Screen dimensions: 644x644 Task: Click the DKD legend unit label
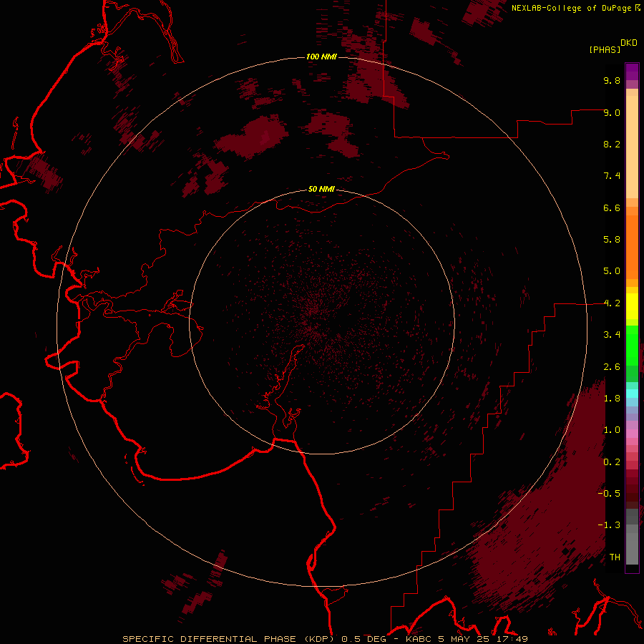click(629, 43)
